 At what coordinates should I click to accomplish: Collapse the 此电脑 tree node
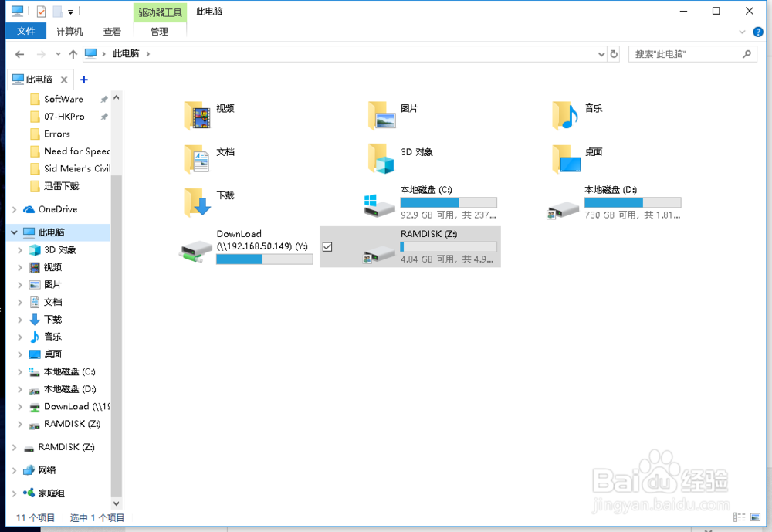tap(14, 232)
